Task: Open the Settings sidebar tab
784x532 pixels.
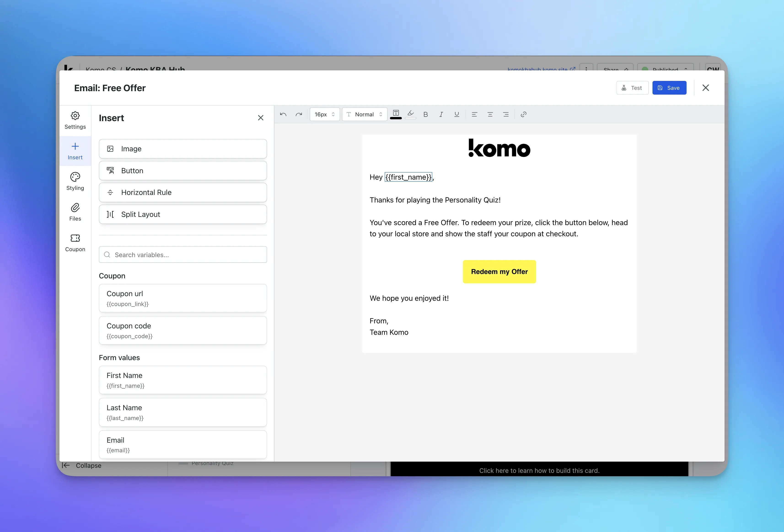Action: 75,120
